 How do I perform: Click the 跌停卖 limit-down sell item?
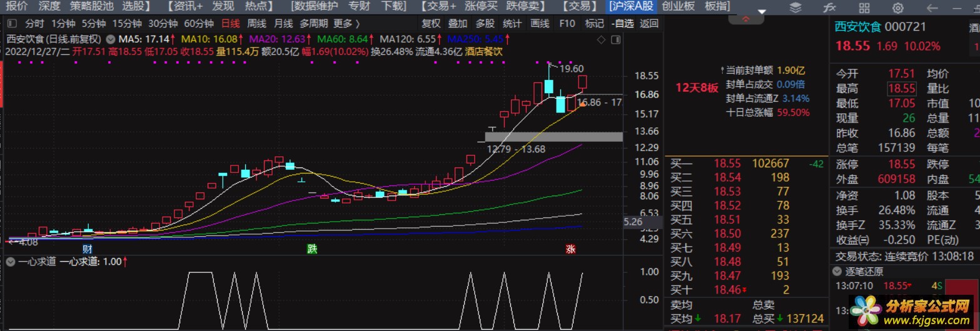(x=526, y=6)
